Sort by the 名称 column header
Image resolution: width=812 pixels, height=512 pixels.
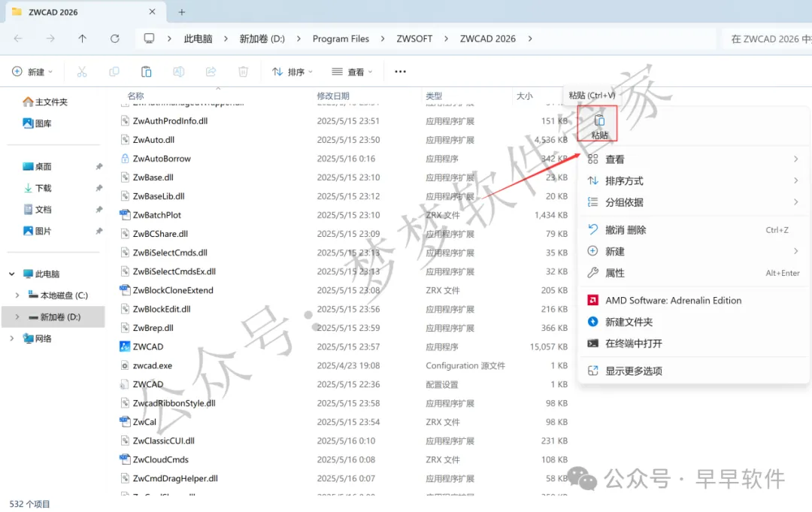(135, 95)
